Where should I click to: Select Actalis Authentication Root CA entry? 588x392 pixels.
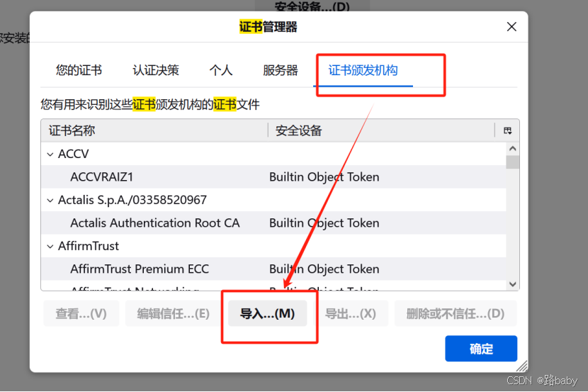[x=154, y=223]
